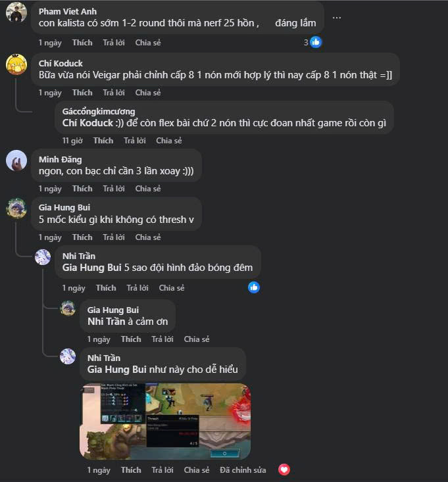View the like reaction on Nhi Trần's first reply

254,287
